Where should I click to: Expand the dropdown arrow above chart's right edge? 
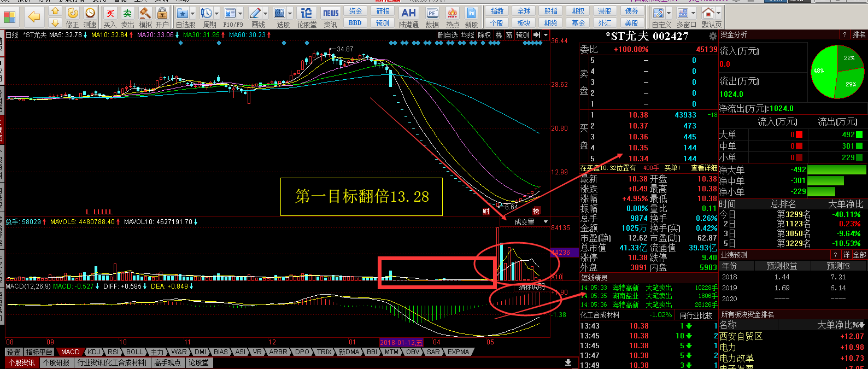[546, 35]
